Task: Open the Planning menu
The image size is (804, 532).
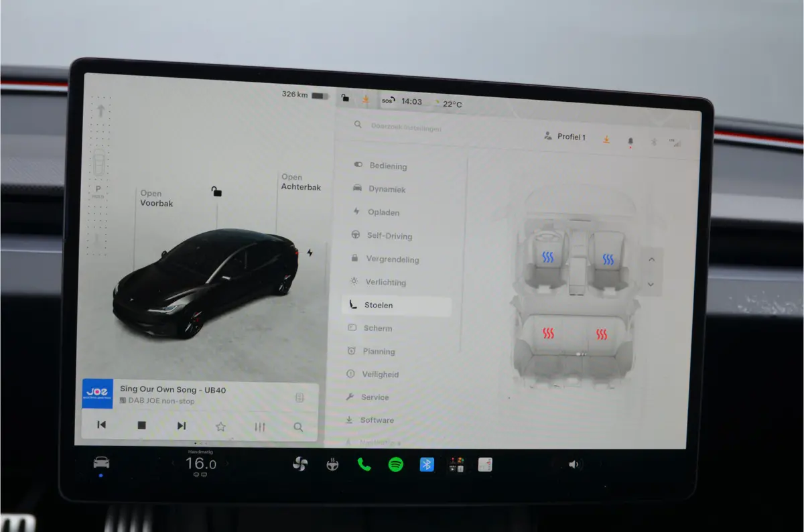Action: (371, 351)
